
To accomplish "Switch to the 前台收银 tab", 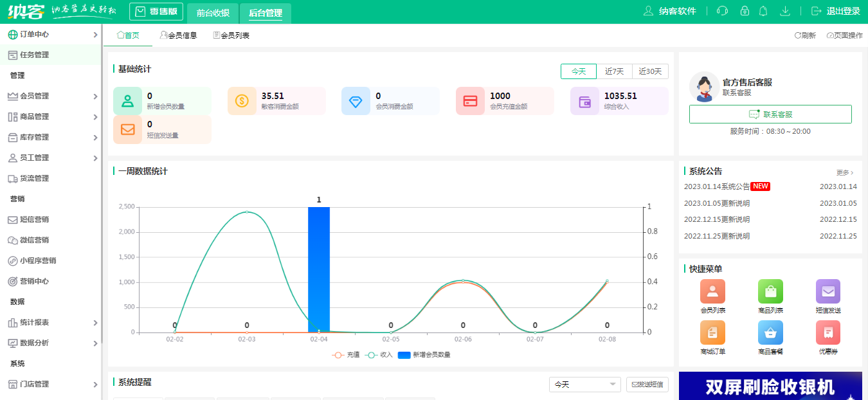I will click(x=213, y=12).
